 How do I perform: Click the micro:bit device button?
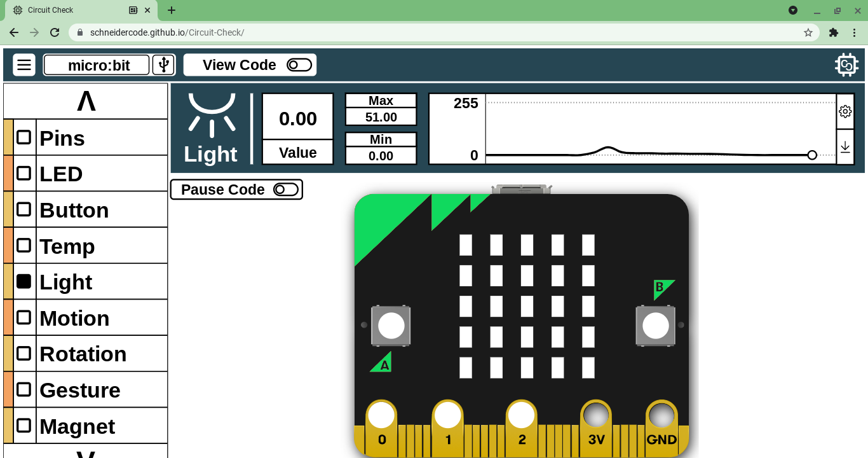pos(97,65)
